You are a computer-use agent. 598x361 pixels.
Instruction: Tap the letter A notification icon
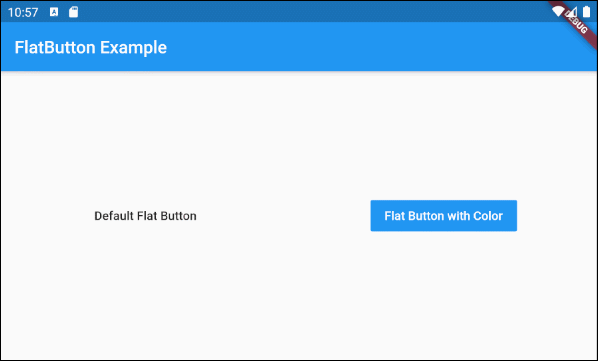point(54,12)
